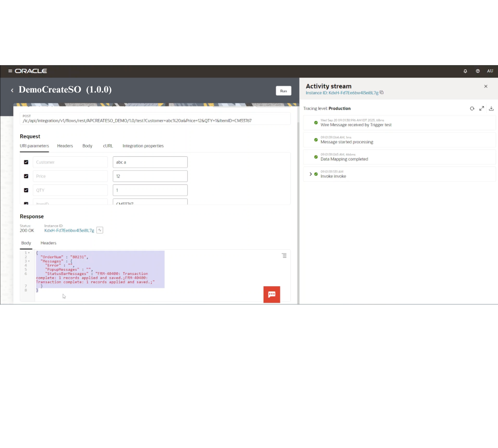Viewport: 498px width, 448px height.
Task: Click the Price parameter name field
Action: point(70,176)
